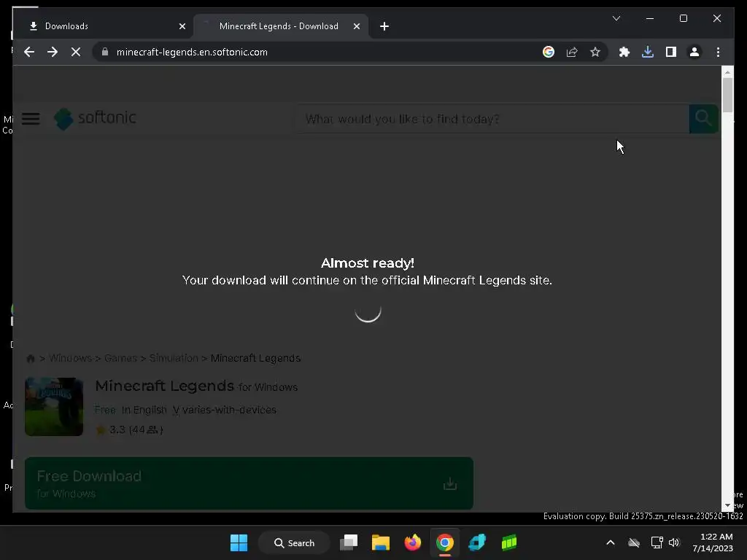
Task: Select the Minecraft Legends - Download tab
Action: click(281, 26)
